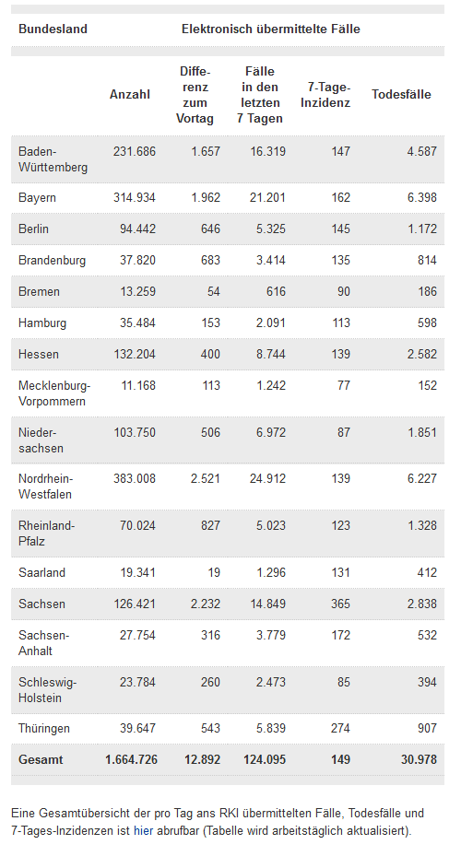Viewport: 461px width, 868px height.
Task: Select the Schleswig-Holstein row label
Action: click(x=47, y=690)
